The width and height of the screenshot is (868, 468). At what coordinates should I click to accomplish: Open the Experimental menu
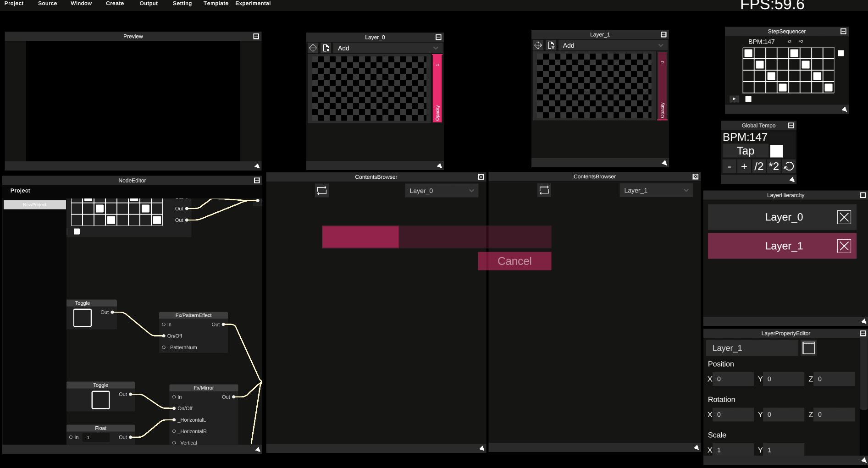253,3
